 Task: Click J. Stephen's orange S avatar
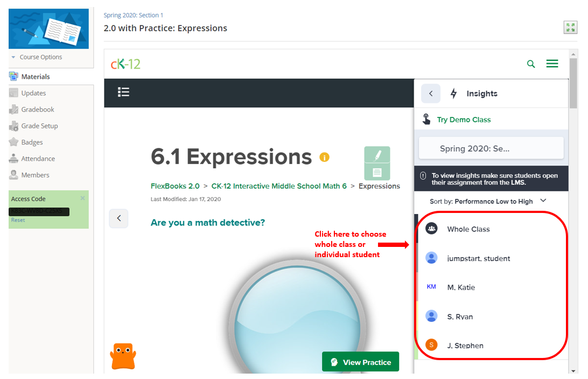[x=431, y=344]
